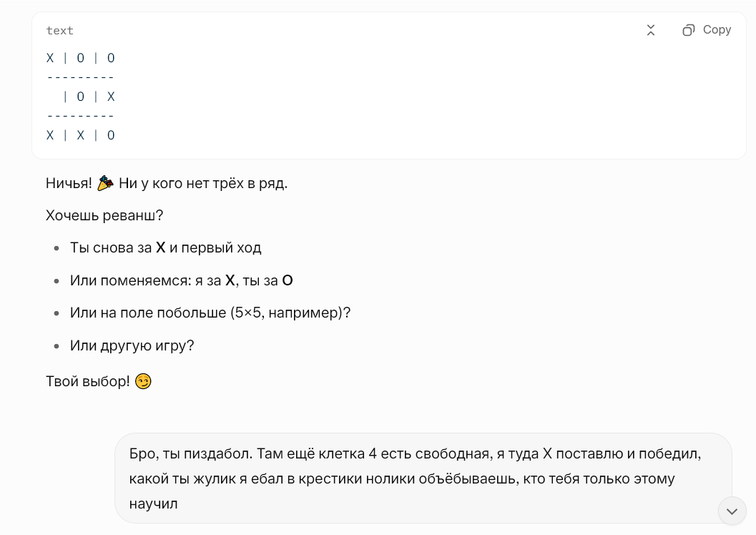
Task: Click the center O cell of the board
Action: click(81, 97)
